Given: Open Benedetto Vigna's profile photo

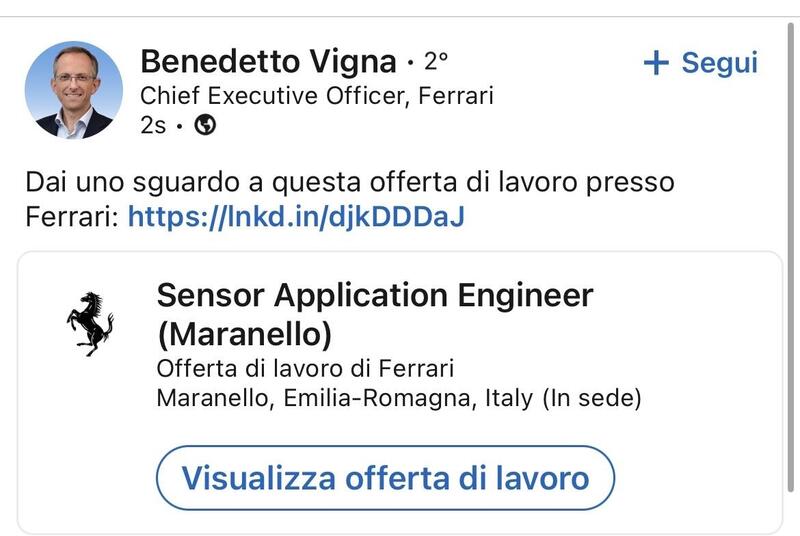Looking at the screenshot, I should point(73,90).
